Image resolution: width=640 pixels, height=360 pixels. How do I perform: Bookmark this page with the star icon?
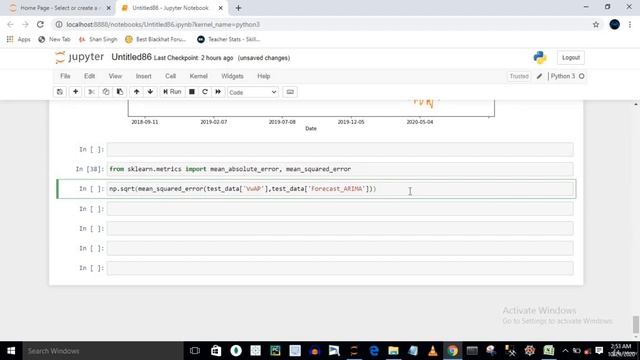tap(596, 24)
